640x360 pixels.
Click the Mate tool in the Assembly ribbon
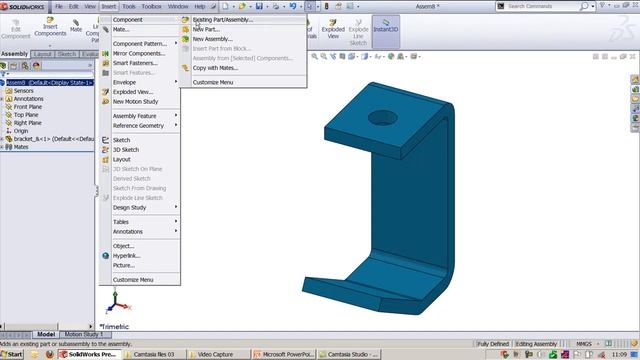click(76, 26)
